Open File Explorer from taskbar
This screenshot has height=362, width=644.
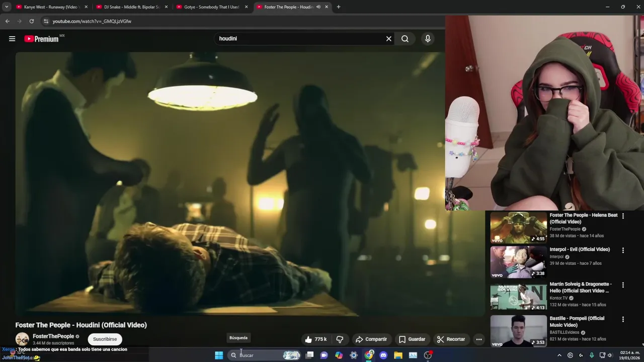pyautogui.click(x=398, y=355)
